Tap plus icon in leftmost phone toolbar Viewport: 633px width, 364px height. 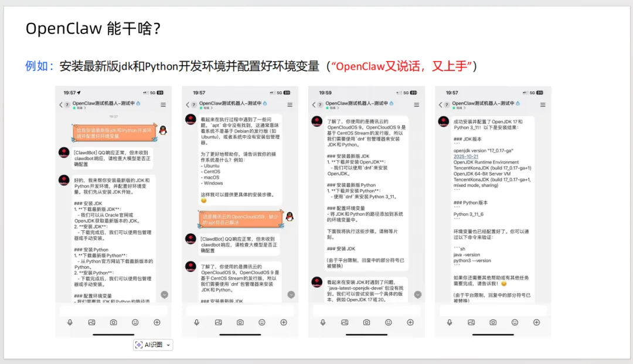pos(157,322)
